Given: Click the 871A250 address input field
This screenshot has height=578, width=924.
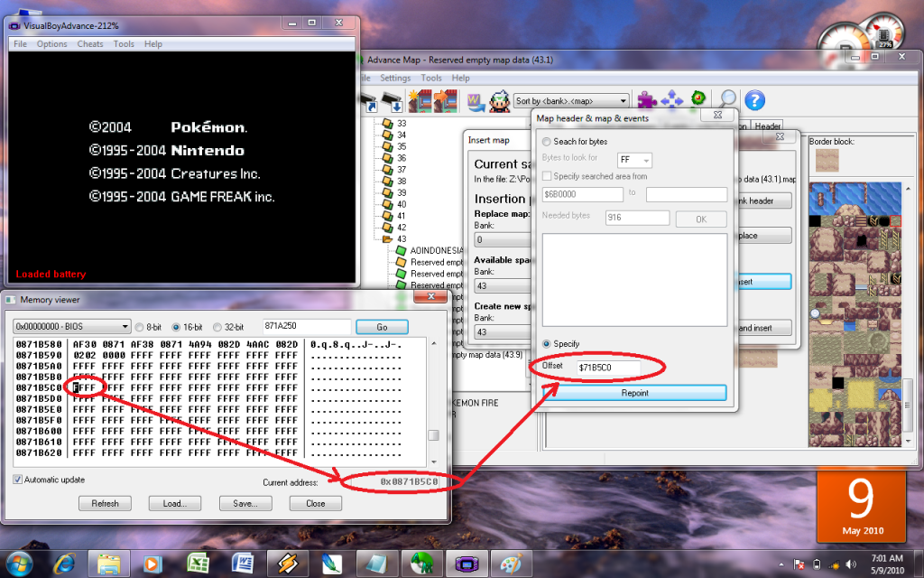Looking at the screenshot, I should point(307,326).
